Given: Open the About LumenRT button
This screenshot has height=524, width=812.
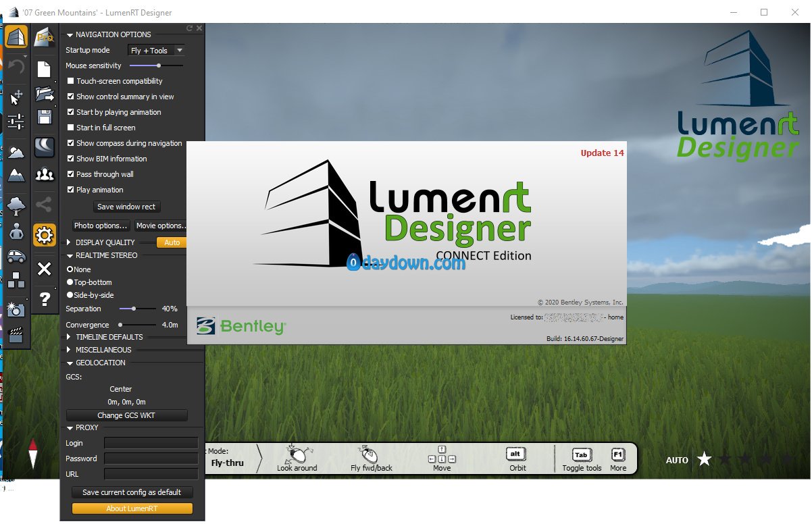Looking at the screenshot, I should [132, 508].
